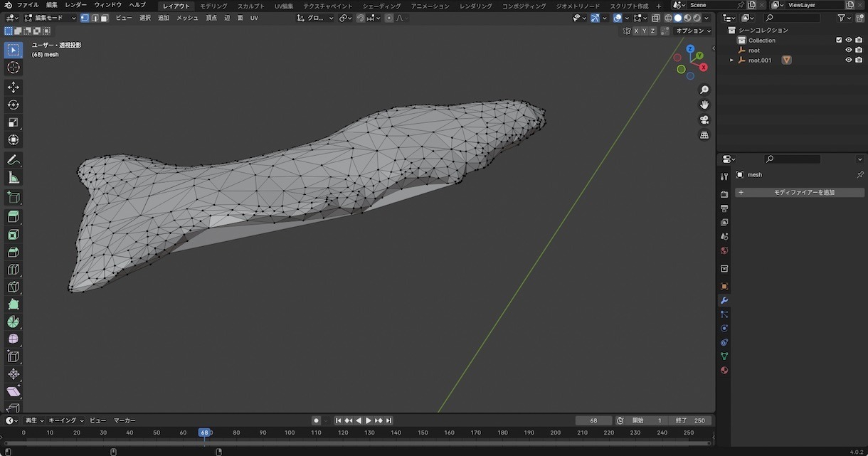Click frame 100 on the timeline

[x=290, y=433]
